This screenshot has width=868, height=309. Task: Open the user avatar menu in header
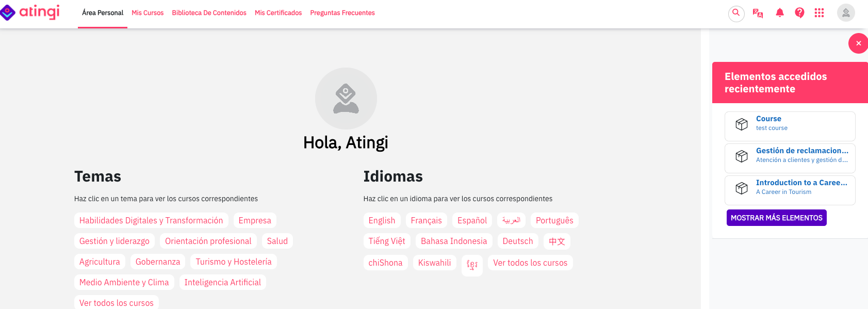click(846, 13)
